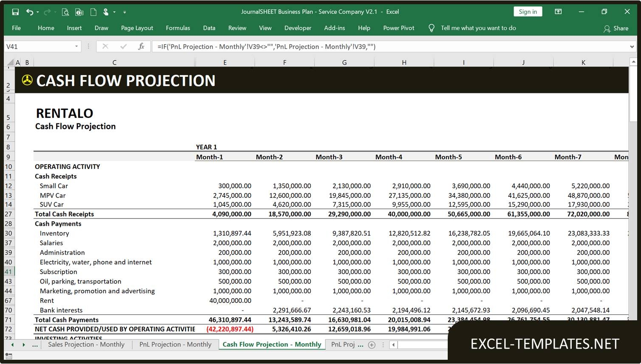Open the Power Pivot tab
641x364 pixels.
point(398,28)
